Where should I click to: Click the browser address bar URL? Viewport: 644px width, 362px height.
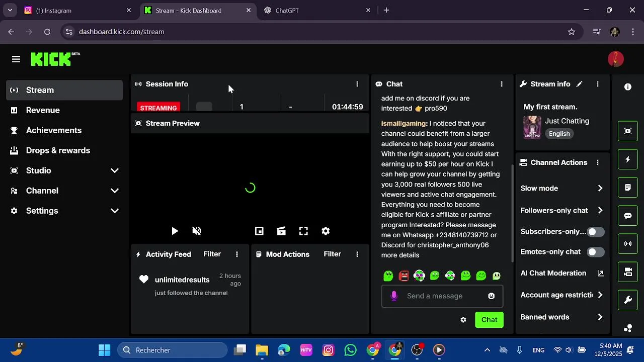[122, 32]
